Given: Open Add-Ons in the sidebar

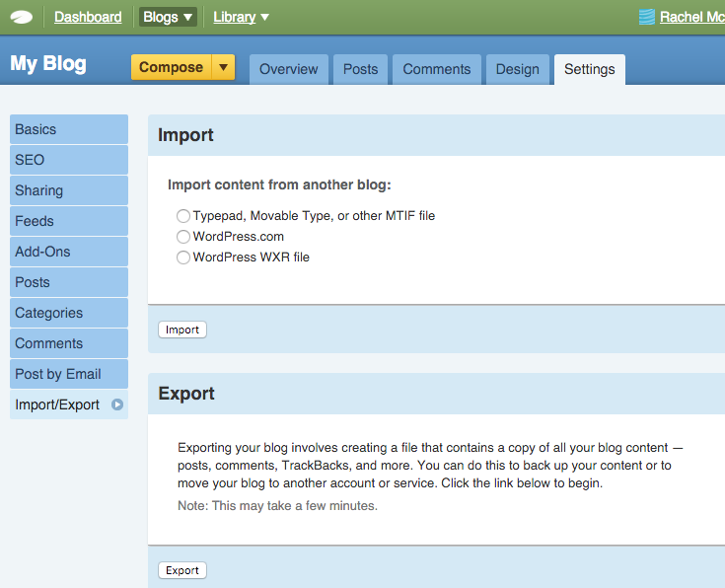Looking at the screenshot, I should coord(69,252).
